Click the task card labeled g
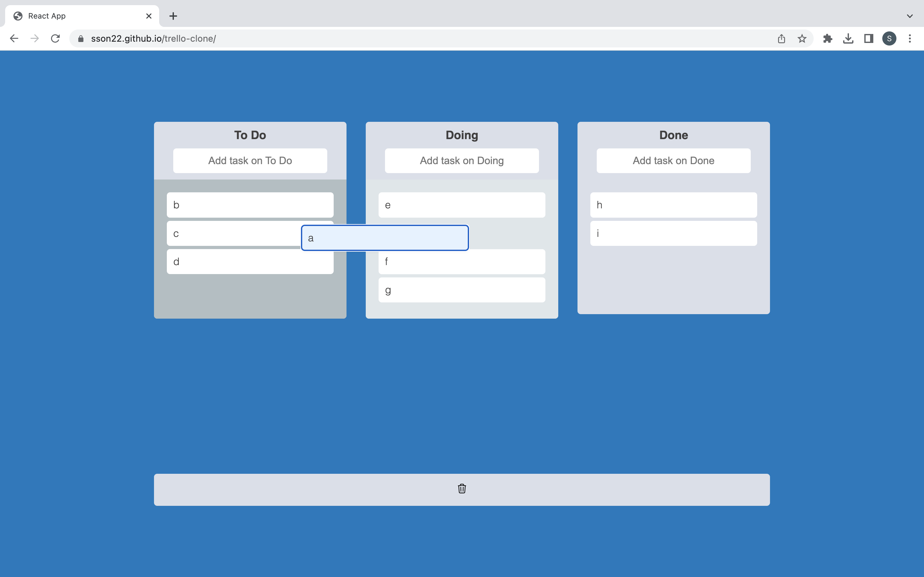This screenshot has width=924, height=577. [461, 290]
